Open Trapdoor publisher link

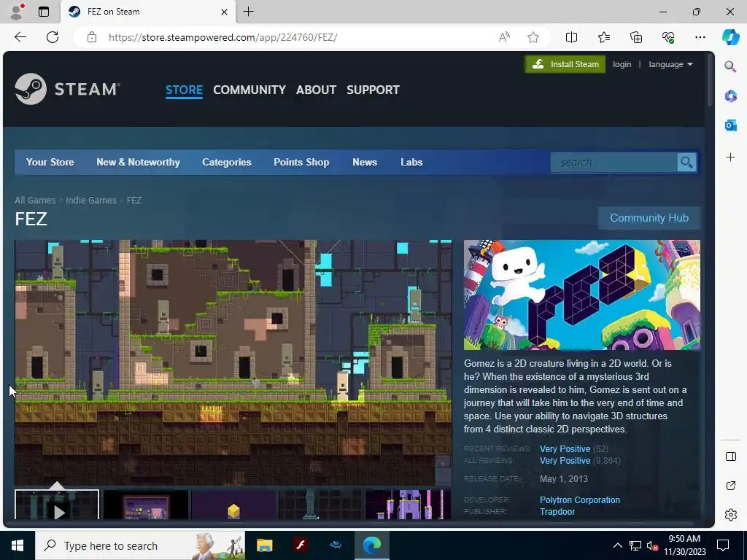[557, 512]
